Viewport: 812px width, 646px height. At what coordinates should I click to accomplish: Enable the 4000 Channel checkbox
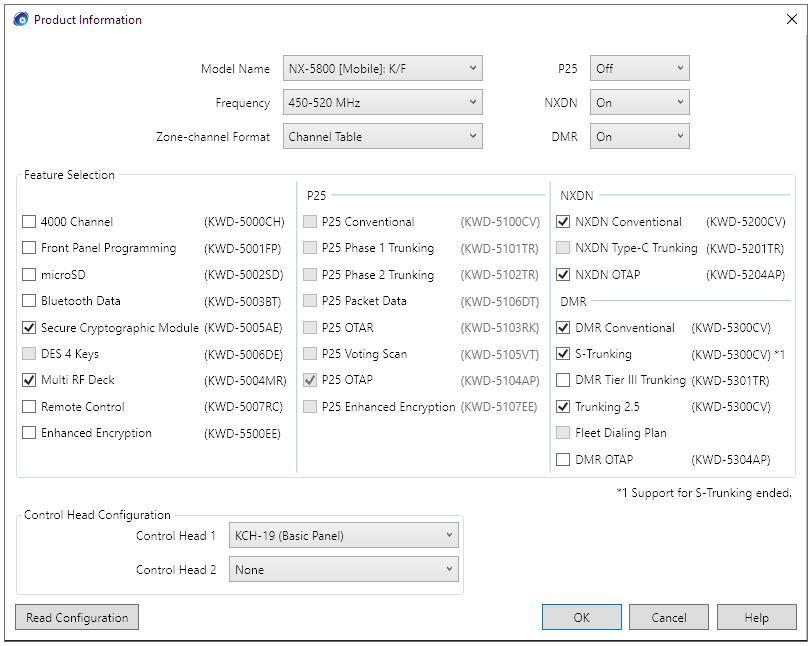click(29, 222)
